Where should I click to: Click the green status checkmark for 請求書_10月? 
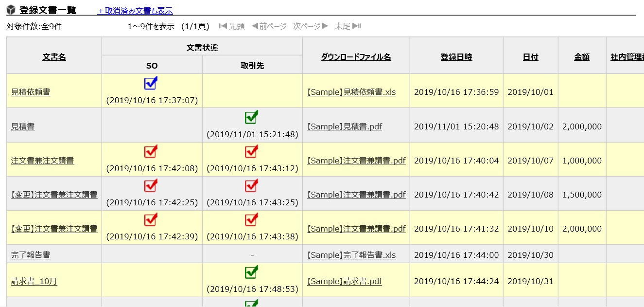pos(251,273)
